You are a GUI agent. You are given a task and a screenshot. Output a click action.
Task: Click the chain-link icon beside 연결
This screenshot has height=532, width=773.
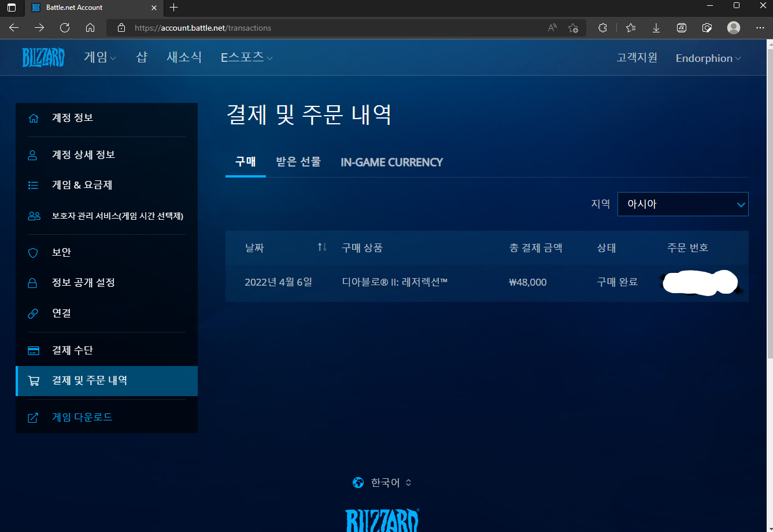point(33,313)
